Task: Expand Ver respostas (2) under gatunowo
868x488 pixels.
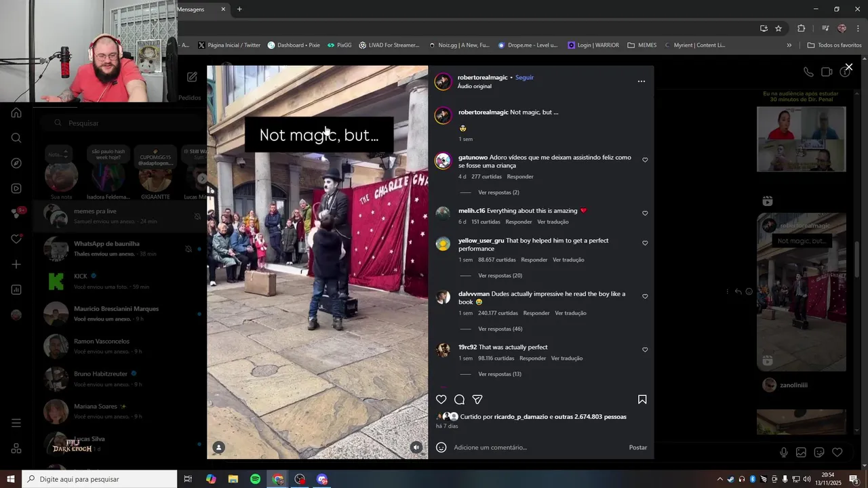Action: pyautogui.click(x=498, y=192)
